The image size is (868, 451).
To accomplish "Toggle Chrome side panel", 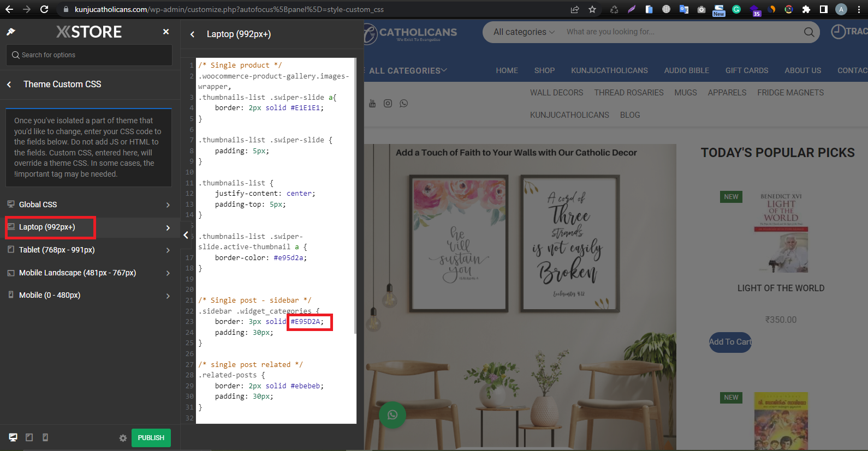I will click(x=824, y=9).
